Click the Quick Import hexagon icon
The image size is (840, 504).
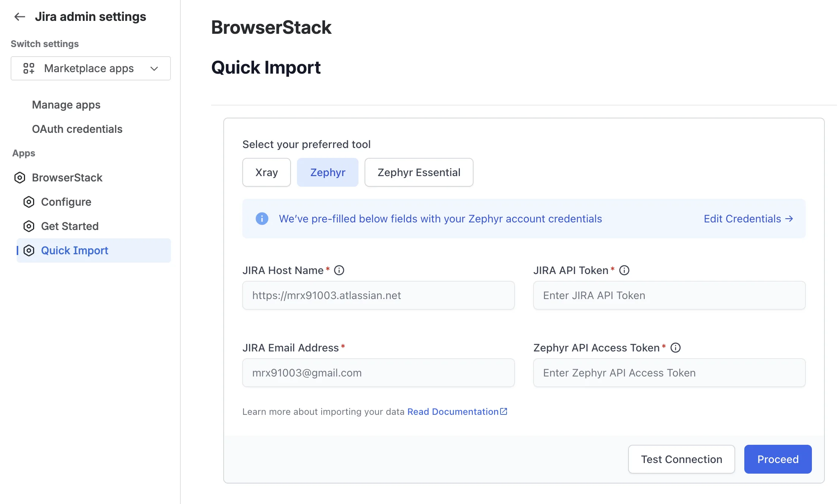pyautogui.click(x=29, y=250)
